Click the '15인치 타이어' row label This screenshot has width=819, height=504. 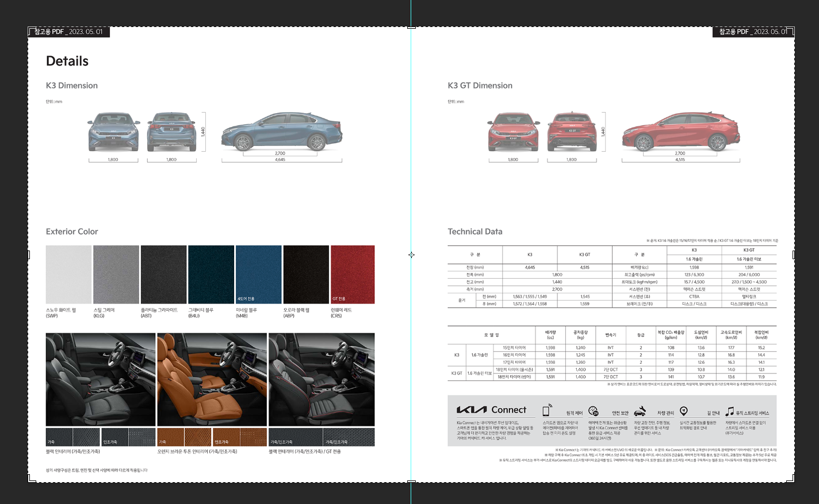coord(514,348)
